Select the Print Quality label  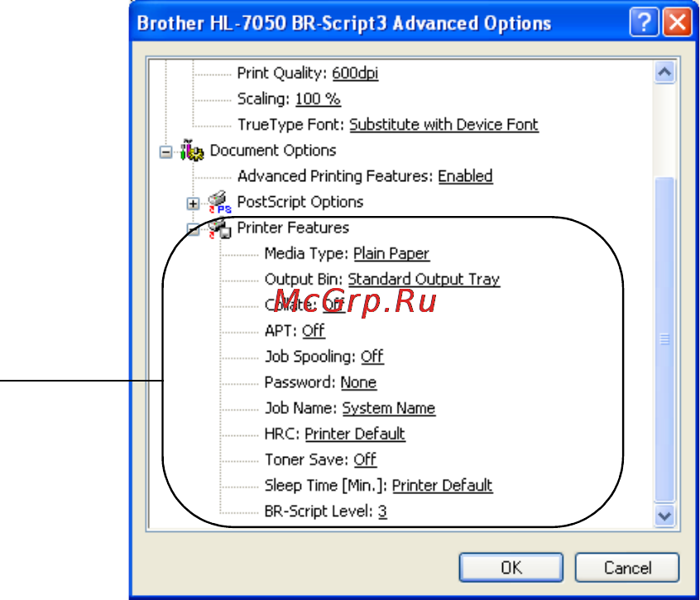click(x=283, y=73)
